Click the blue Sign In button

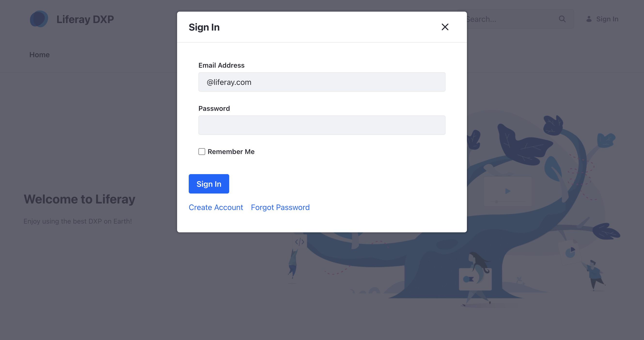click(x=209, y=184)
